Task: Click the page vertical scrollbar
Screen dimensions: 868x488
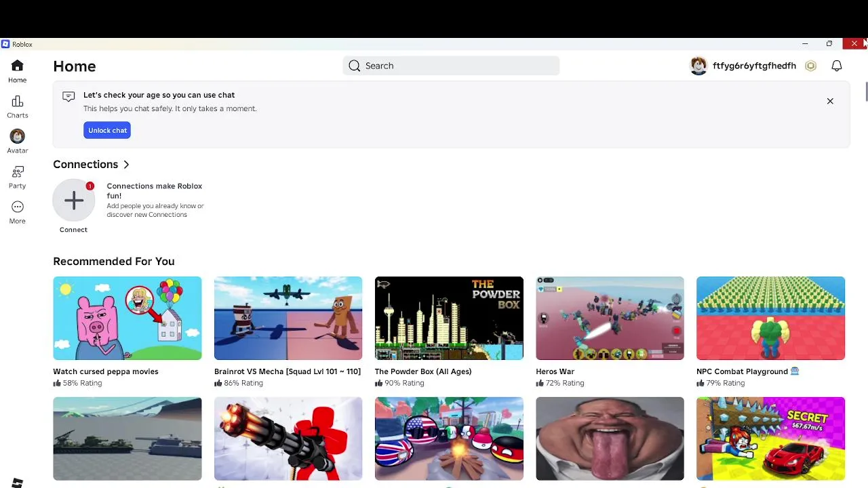Action: pos(865,91)
